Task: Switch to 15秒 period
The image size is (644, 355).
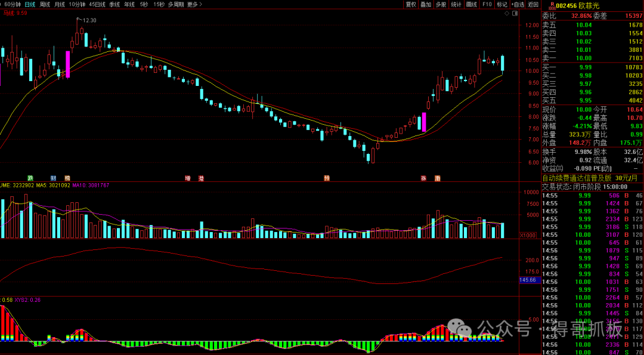Action: [x=158, y=5]
